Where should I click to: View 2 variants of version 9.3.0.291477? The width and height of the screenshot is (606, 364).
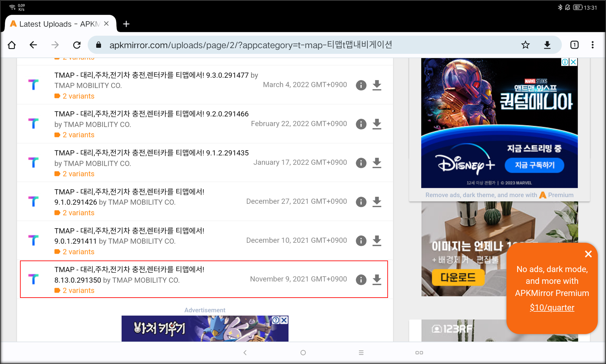(x=75, y=96)
